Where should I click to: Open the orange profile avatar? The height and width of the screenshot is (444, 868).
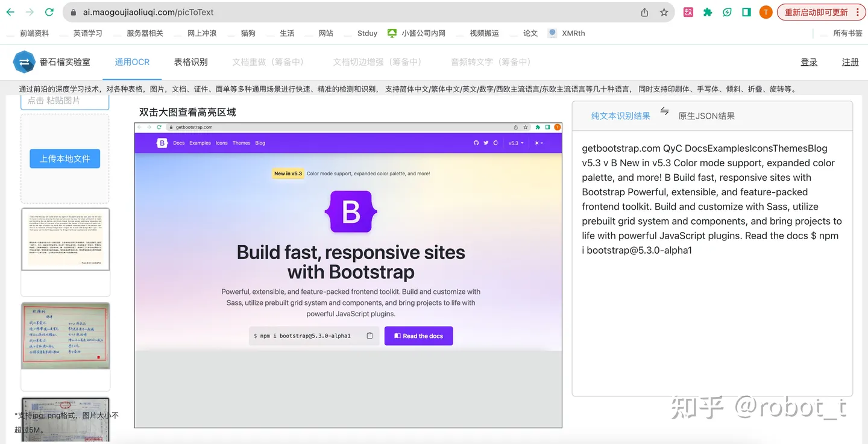coord(766,12)
